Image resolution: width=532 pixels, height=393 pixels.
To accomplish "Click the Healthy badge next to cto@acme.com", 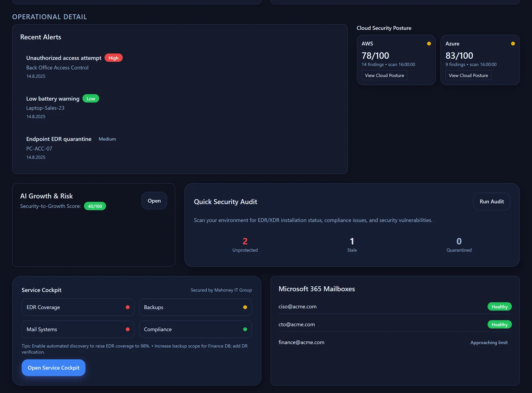I will pyautogui.click(x=499, y=324).
